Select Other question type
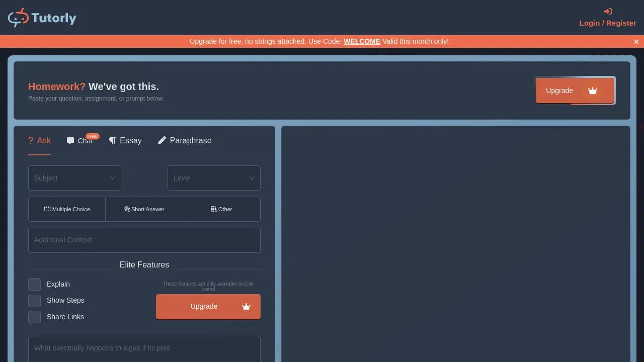Screen dimensions: 644x362 (x=221, y=209)
